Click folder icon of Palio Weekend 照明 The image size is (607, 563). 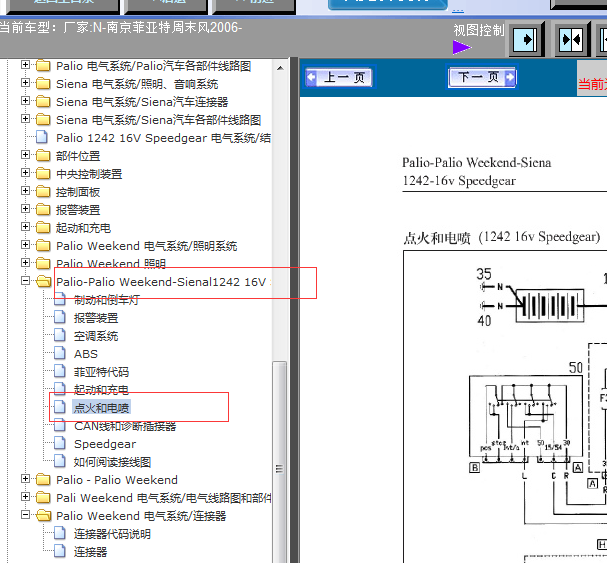point(43,263)
